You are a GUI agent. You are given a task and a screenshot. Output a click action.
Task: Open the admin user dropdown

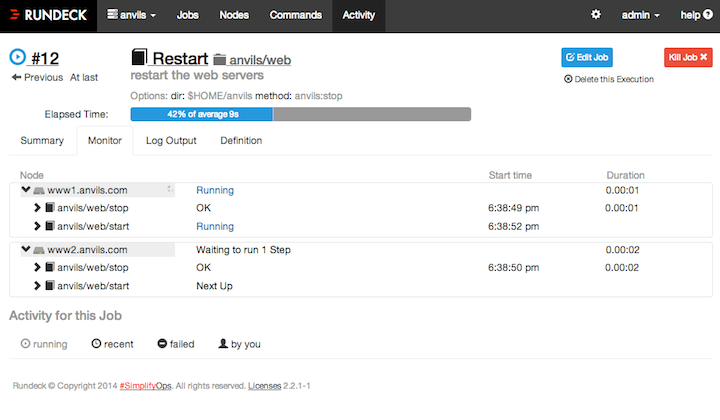pos(641,15)
